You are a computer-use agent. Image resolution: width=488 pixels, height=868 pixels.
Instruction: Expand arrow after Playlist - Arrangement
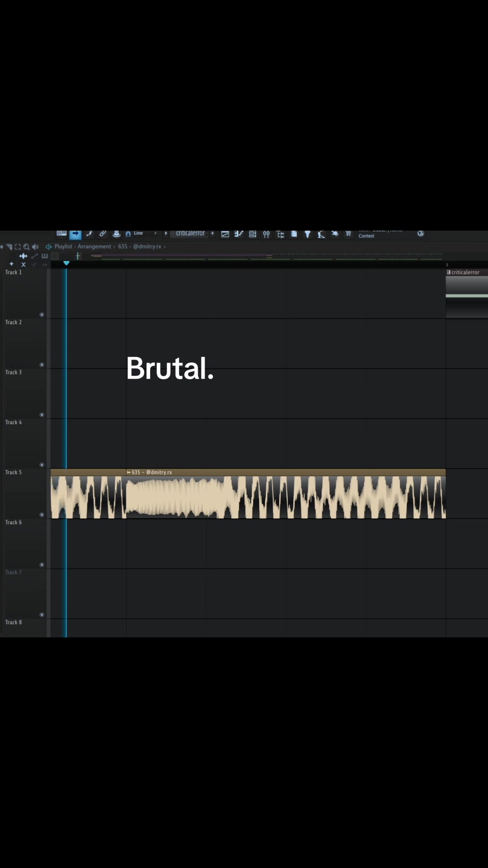tap(114, 247)
